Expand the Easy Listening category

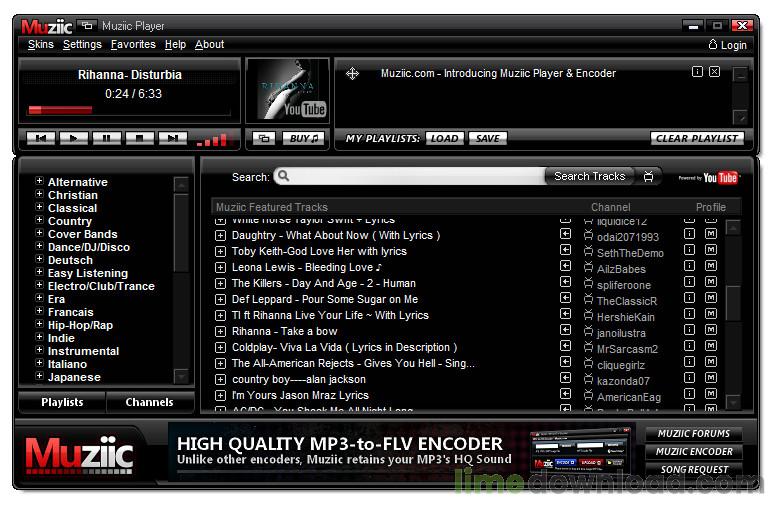coord(39,273)
